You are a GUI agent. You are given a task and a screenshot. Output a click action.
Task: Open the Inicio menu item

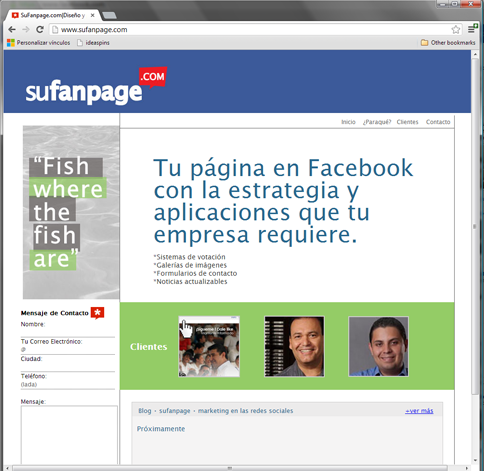click(x=348, y=122)
